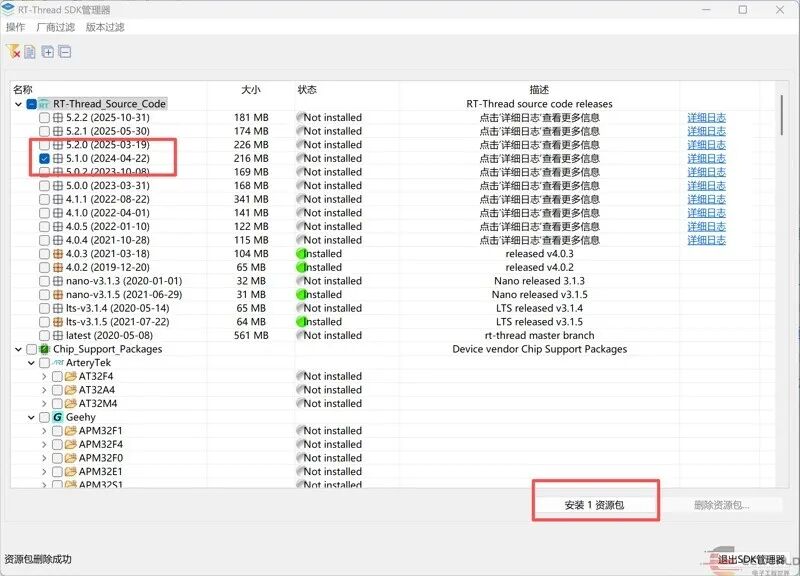Expand the APM32F1 node
The height and width of the screenshot is (576, 800).
tap(44, 431)
